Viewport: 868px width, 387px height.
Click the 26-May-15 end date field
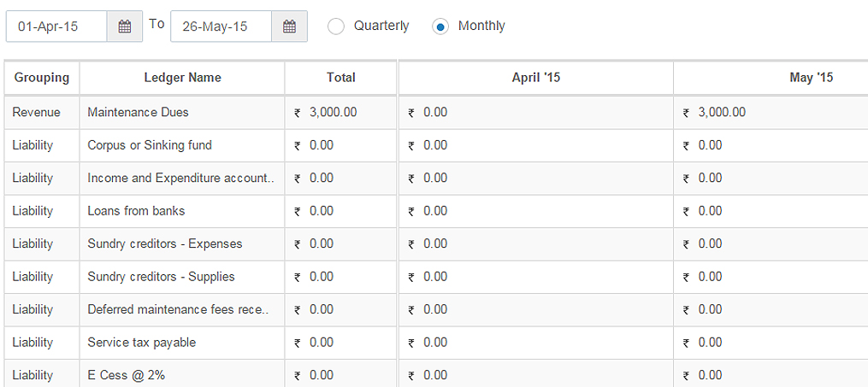point(221,26)
